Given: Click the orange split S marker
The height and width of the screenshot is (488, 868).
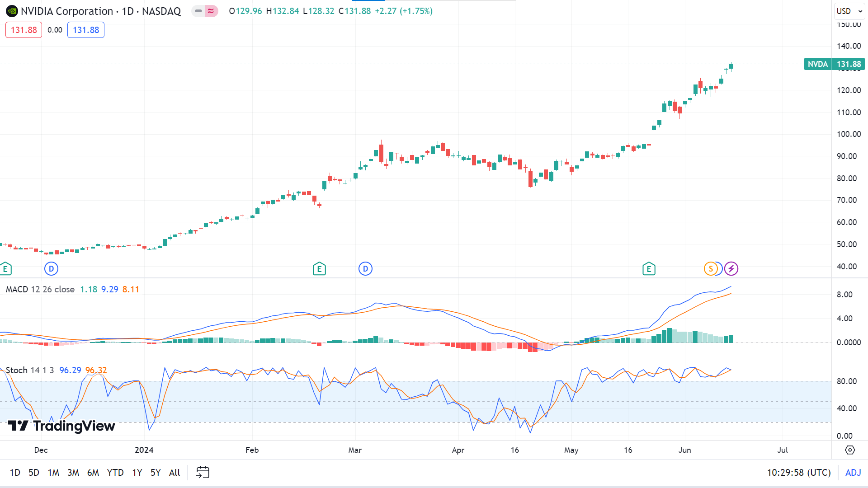Looking at the screenshot, I should click(711, 269).
